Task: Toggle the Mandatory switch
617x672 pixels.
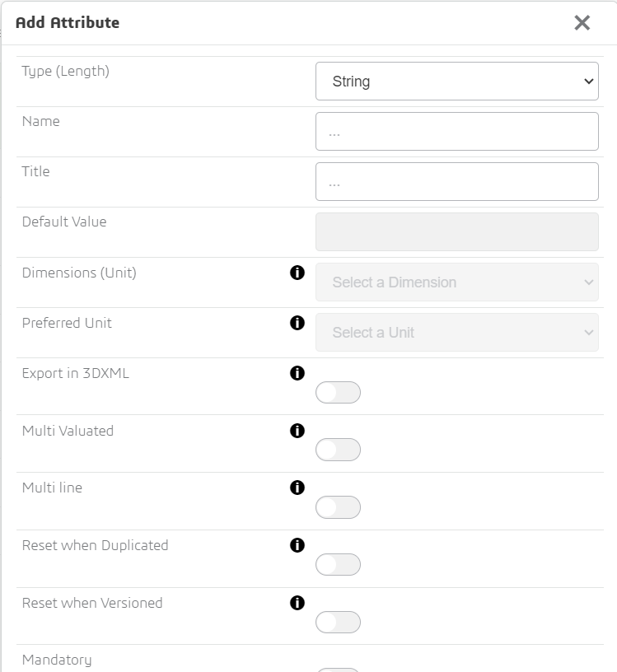Action: [x=338, y=669]
